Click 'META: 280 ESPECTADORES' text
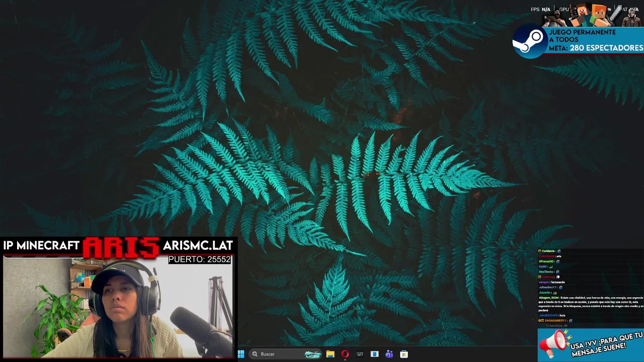 click(596, 48)
